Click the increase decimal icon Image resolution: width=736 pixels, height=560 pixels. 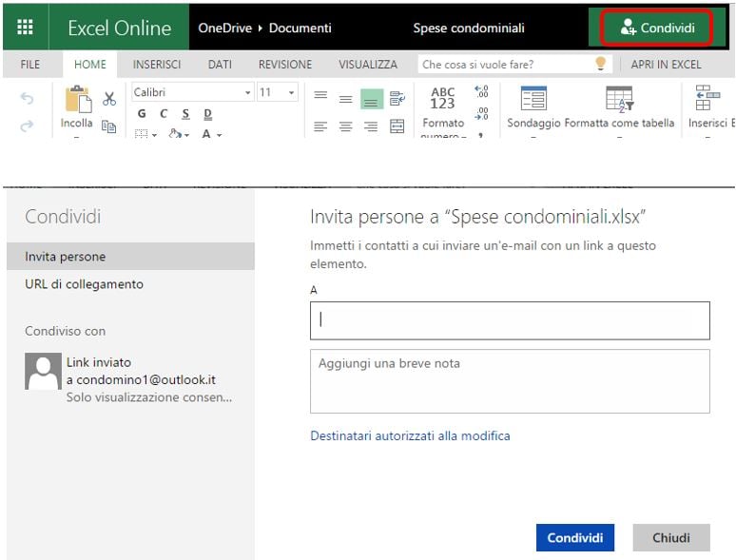[x=481, y=91]
